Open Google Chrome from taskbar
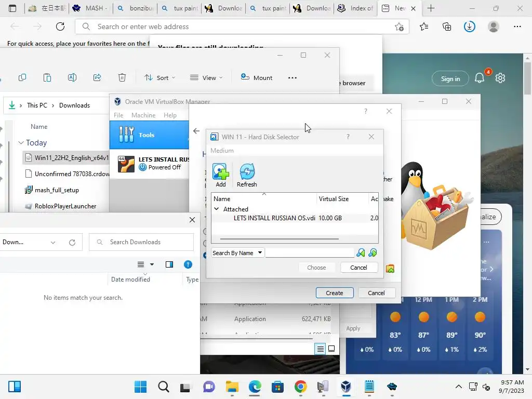Image resolution: width=532 pixels, height=399 pixels. [301, 387]
